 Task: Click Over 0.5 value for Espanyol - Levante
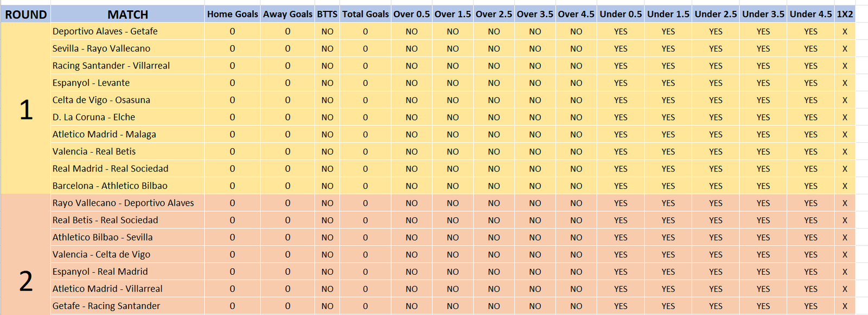411,83
